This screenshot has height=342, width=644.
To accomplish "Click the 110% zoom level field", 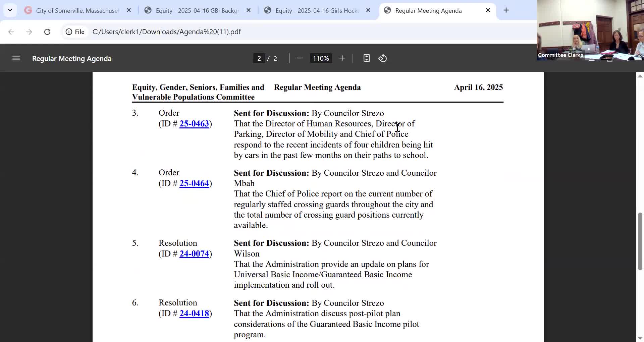I will tap(321, 58).
